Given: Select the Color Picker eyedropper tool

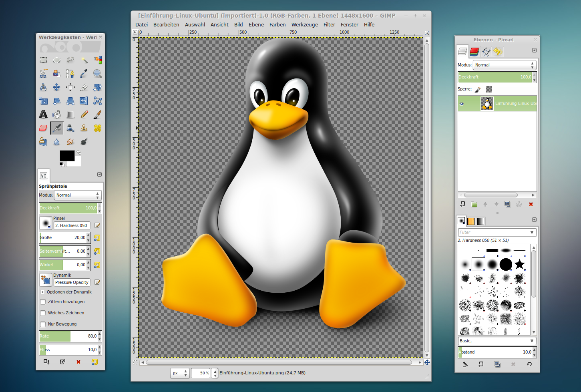Looking at the screenshot, I should click(84, 74).
